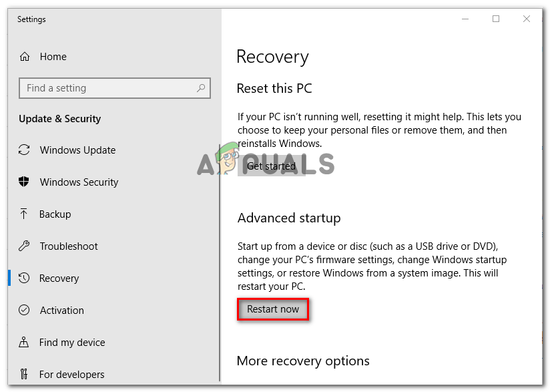Open Backup via its arrow icon
The image size is (550, 392).
[x=24, y=214]
